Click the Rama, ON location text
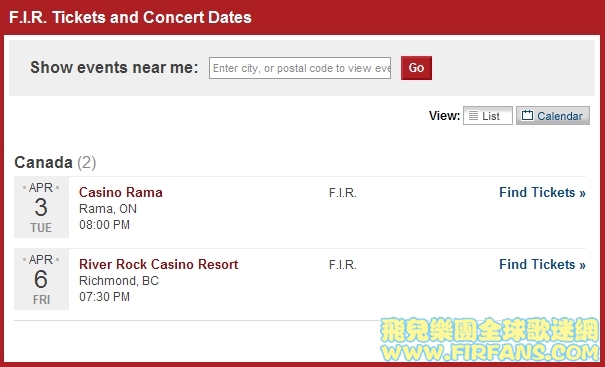 [108, 209]
